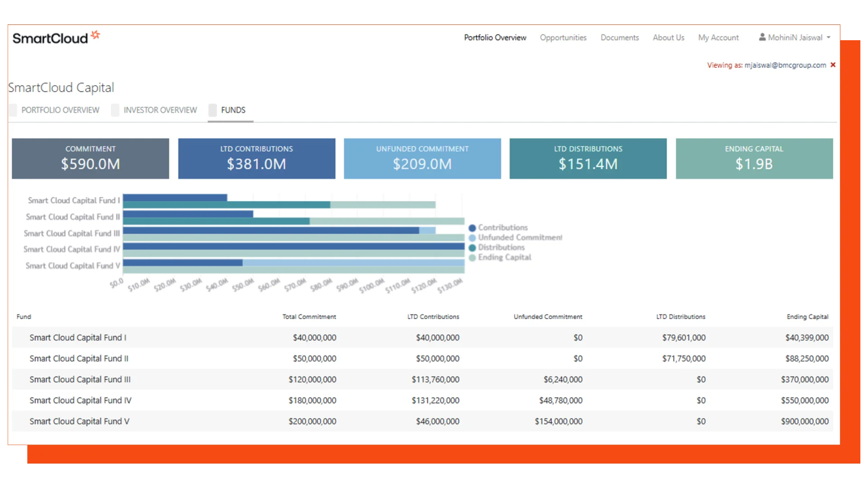Dismiss the Viewing as red X
The width and height of the screenshot is (868, 488).
pyautogui.click(x=833, y=65)
